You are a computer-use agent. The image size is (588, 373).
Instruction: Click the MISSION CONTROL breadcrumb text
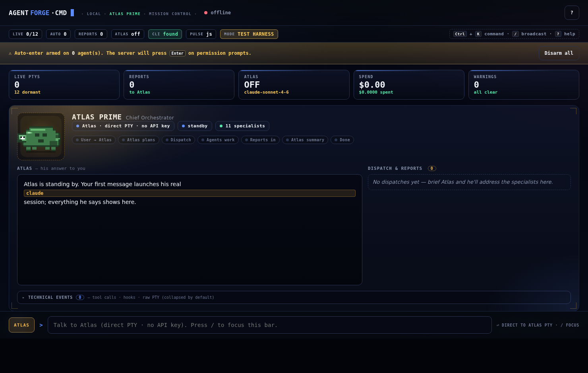pyautogui.click(x=170, y=14)
